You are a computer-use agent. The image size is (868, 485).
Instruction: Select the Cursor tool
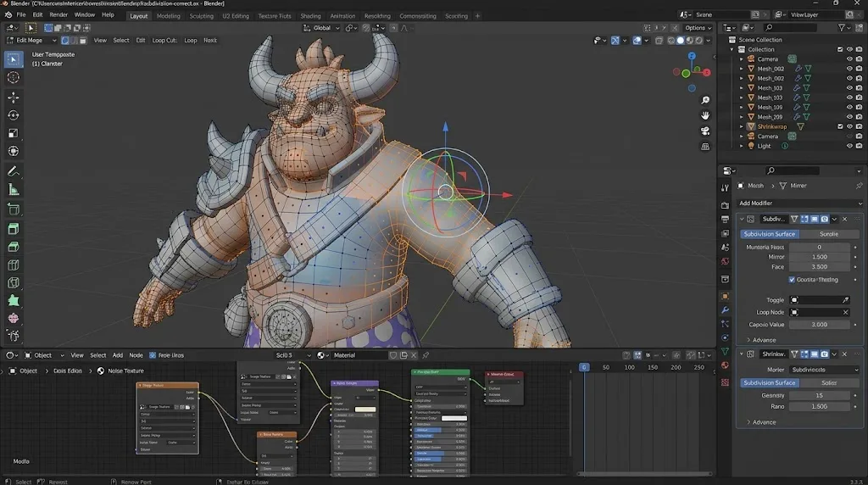coord(14,77)
